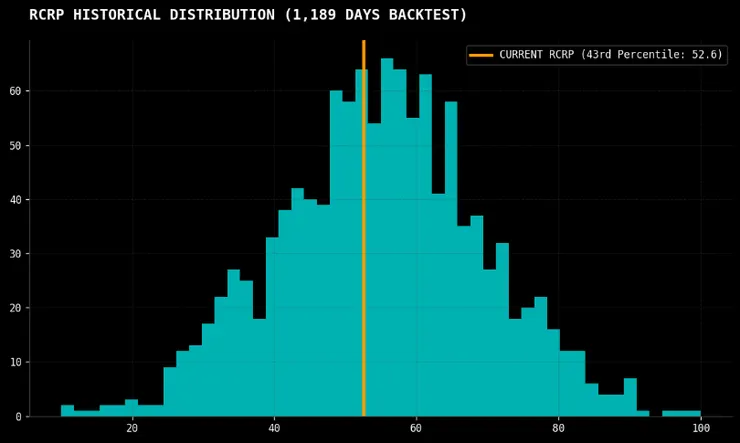This screenshot has height=443, width=740.
Task: Click the tallest histogram bar near 56
Action: [x=387, y=237]
